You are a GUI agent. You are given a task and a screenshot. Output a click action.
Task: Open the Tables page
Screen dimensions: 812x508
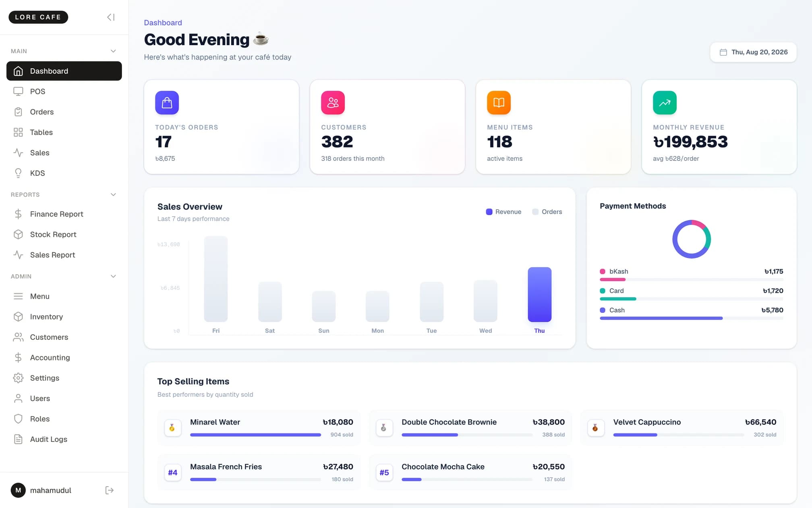(64, 132)
